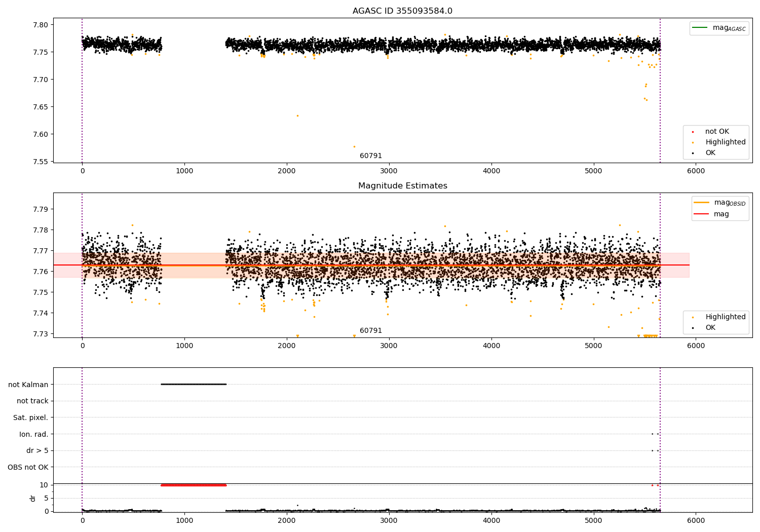Click the orange outlier point above the top plot's 60791 label
760x532 pixels.
(x=354, y=147)
